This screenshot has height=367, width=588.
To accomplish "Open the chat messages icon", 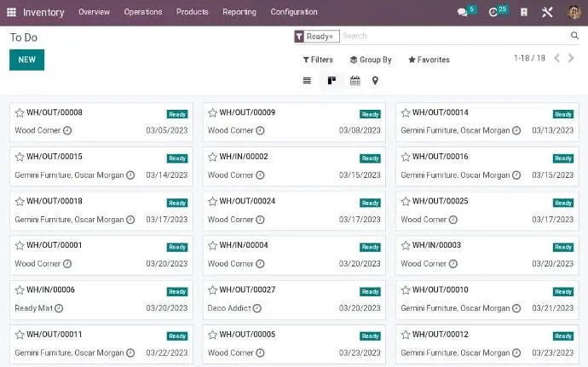I will point(463,12).
